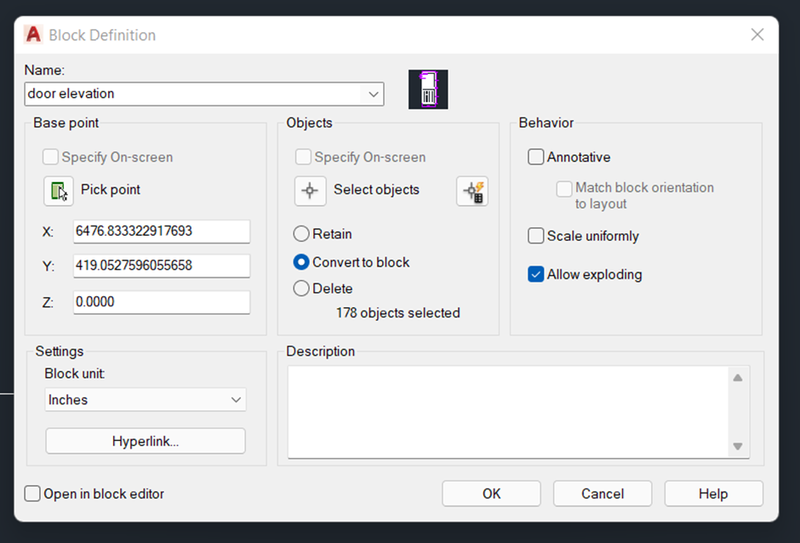This screenshot has width=800, height=543.
Task: Uncheck Allow exploding
Action: coord(536,274)
